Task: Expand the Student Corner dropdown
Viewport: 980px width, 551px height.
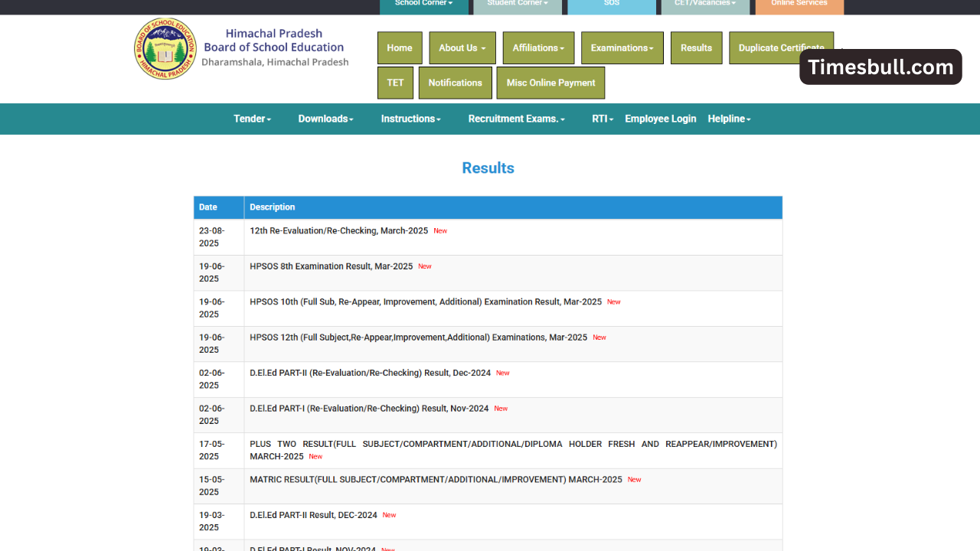Action: (x=517, y=3)
